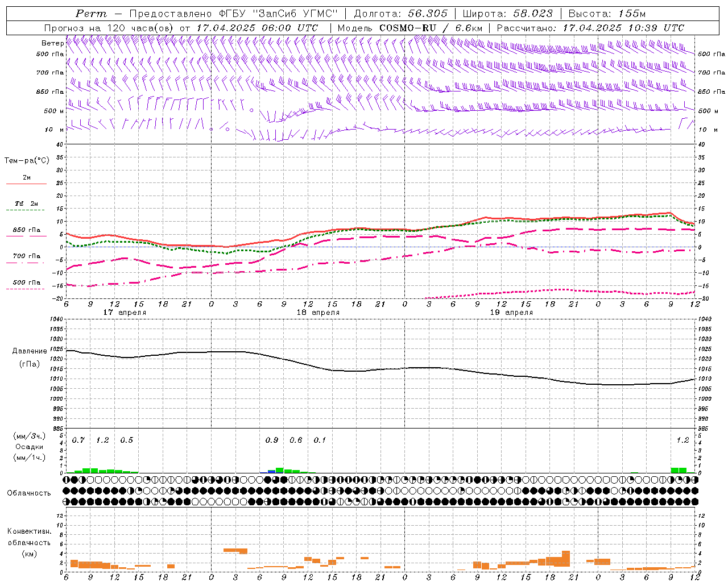Click the "500 гПа" dotted temperature legend entry
The width and height of the screenshot is (728, 582).
point(26,282)
